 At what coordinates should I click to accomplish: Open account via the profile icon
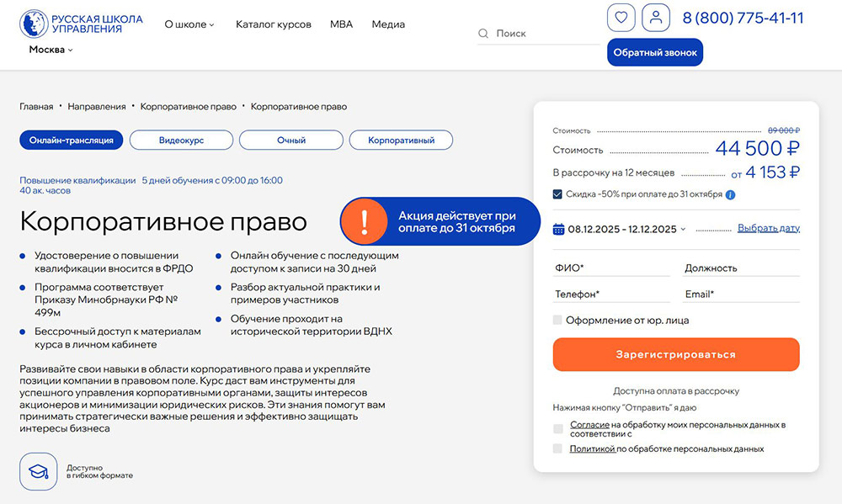655,18
